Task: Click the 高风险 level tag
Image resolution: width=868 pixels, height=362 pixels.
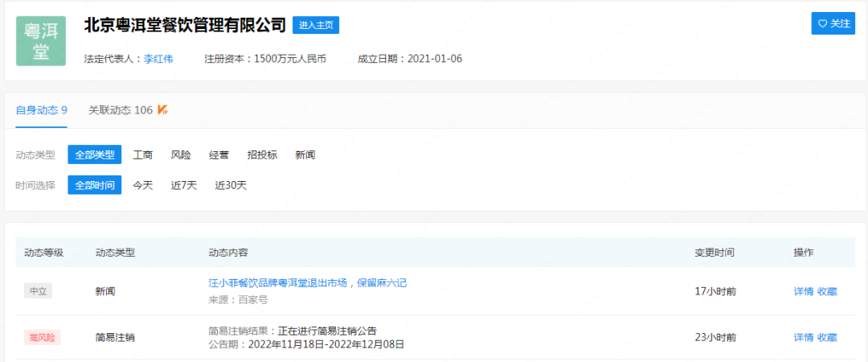Action: (x=42, y=337)
